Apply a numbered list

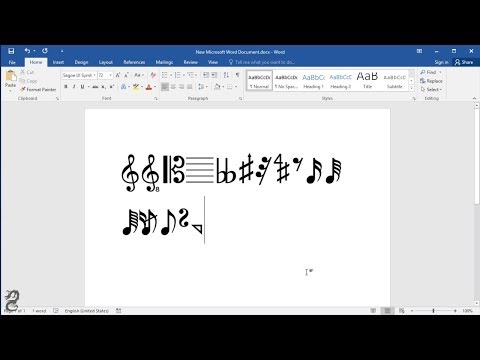click(177, 75)
